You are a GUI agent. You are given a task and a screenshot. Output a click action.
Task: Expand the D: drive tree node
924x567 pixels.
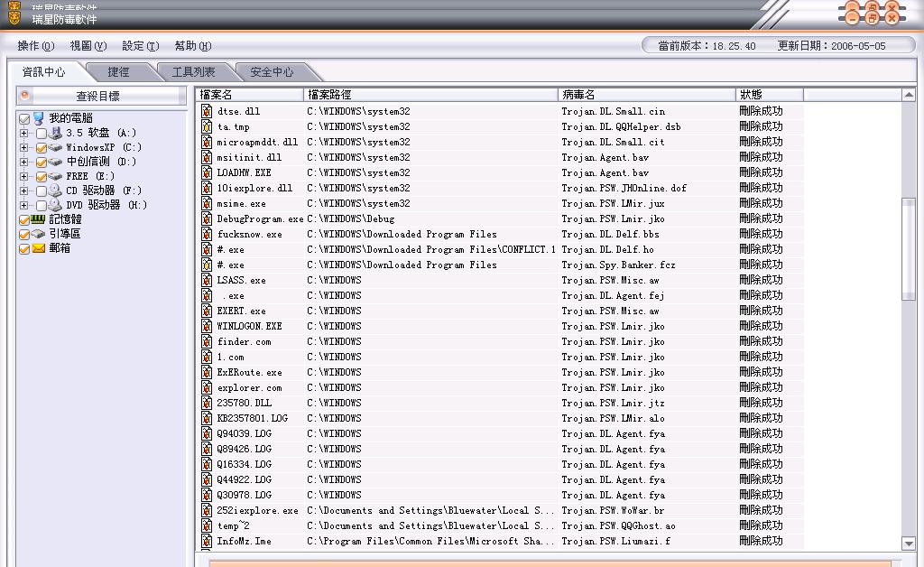(x=23, y=163)
